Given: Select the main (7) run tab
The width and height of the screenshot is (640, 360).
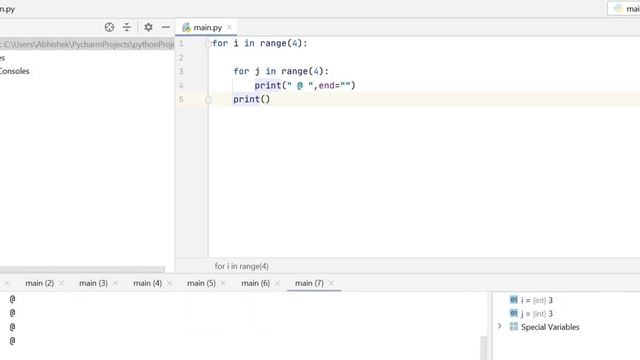Looking at the screenshot, I should click(309, 283).
